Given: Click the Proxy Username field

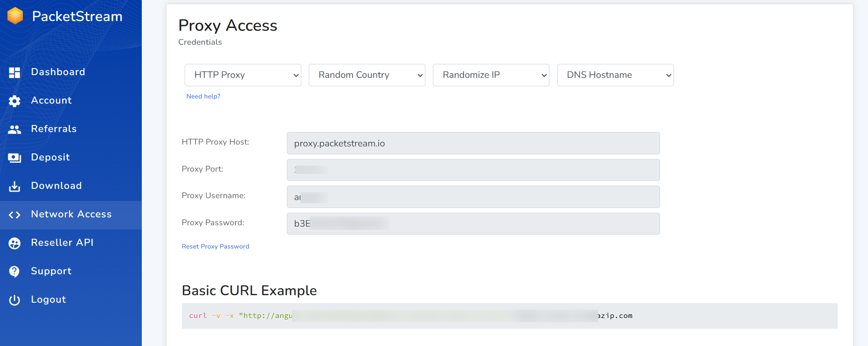Looking at the screenshot, I should (x=473, y=197).
